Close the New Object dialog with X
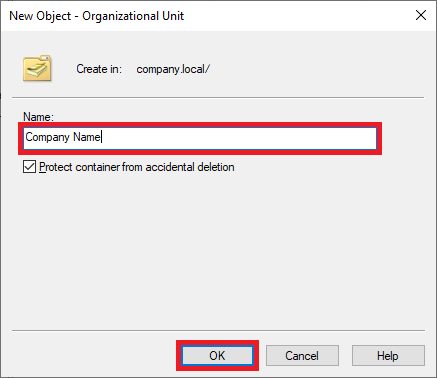Screen dimensions: 437x378 point(421,15)
